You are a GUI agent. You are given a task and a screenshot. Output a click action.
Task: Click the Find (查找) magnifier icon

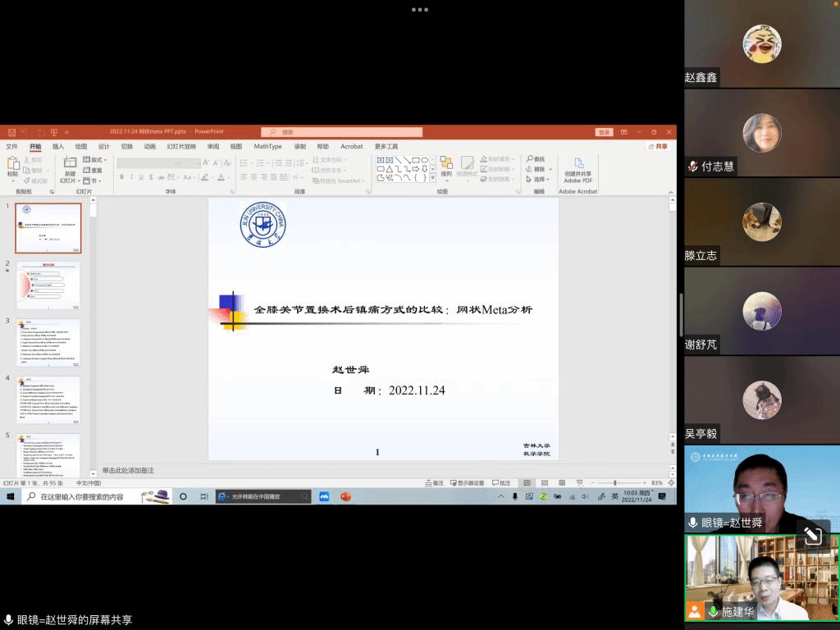530,159
